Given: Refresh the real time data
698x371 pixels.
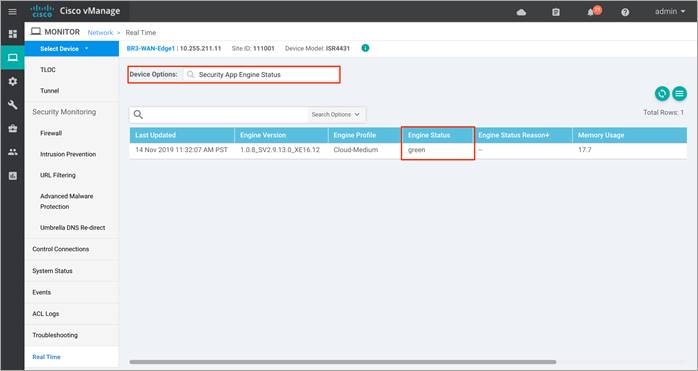Looking at the screenshot, I should 662,94.
